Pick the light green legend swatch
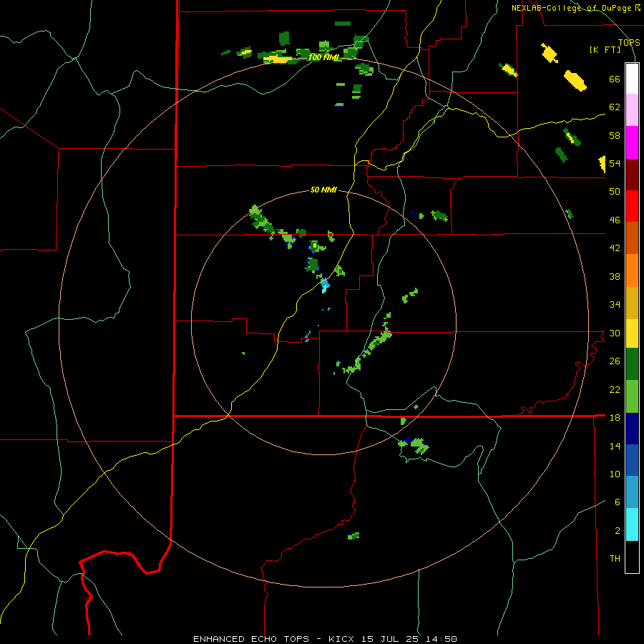Viewport: 644px width, 644px height. pos(632,396)
